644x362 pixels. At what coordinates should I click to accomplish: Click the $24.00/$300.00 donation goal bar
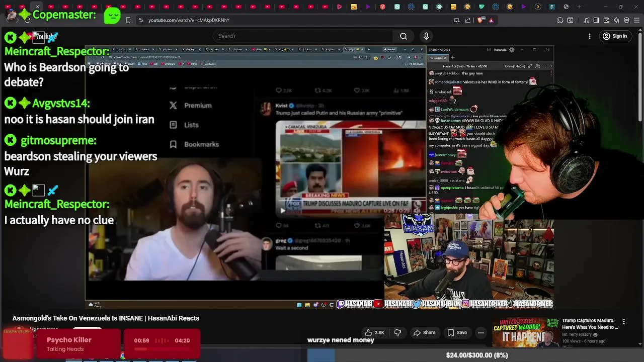pyautogui.click(x=476, y=355)
